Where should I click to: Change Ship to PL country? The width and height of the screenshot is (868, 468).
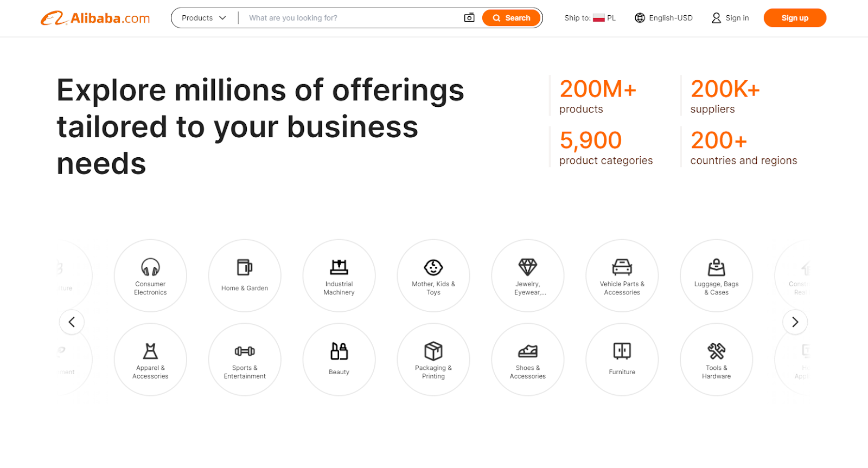click(590, 18)
